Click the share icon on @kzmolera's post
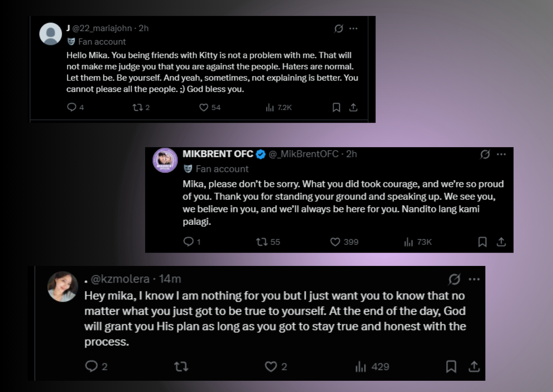 tap(474, 367)
